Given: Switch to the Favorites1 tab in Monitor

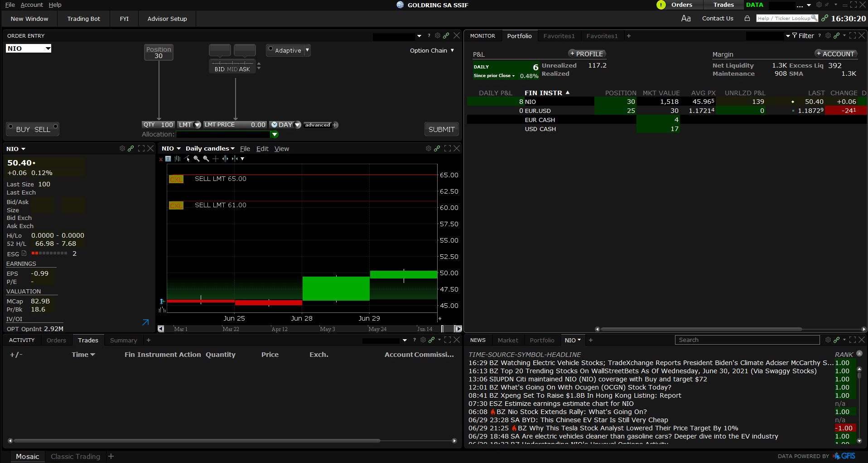Looking at the screenshot, I should pyautogui.click(x=559, y=36).
